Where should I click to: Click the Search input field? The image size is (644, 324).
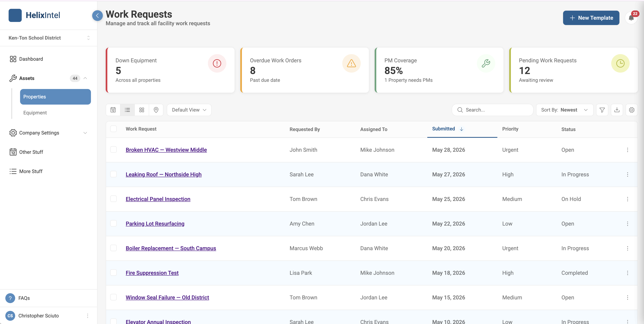point(492,110)
